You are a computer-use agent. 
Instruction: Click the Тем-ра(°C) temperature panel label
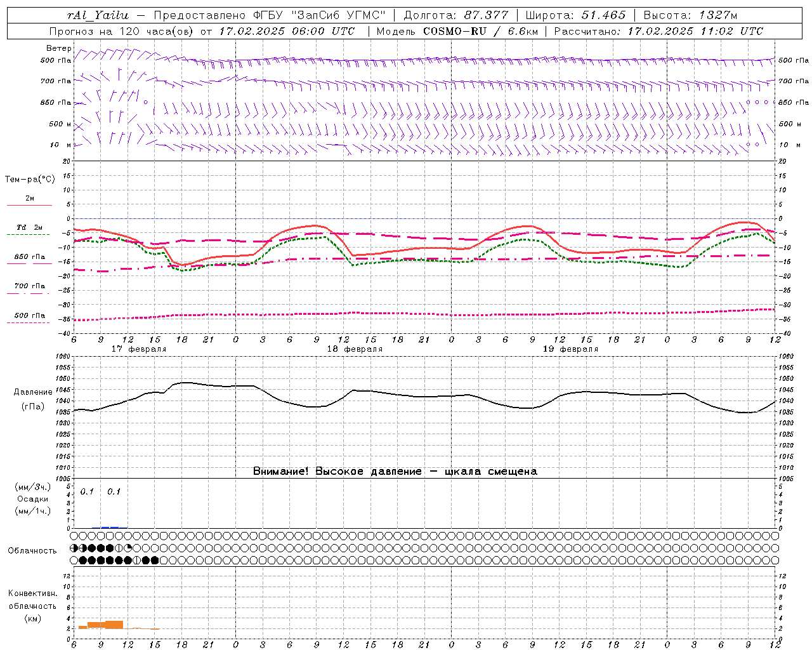pyautogui.click(x=30, y=180)
